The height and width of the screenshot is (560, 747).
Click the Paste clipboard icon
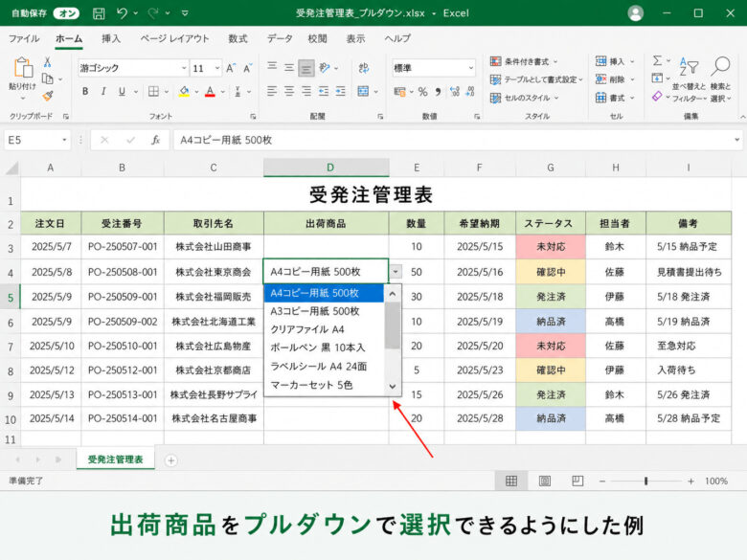tap(22, 68)
